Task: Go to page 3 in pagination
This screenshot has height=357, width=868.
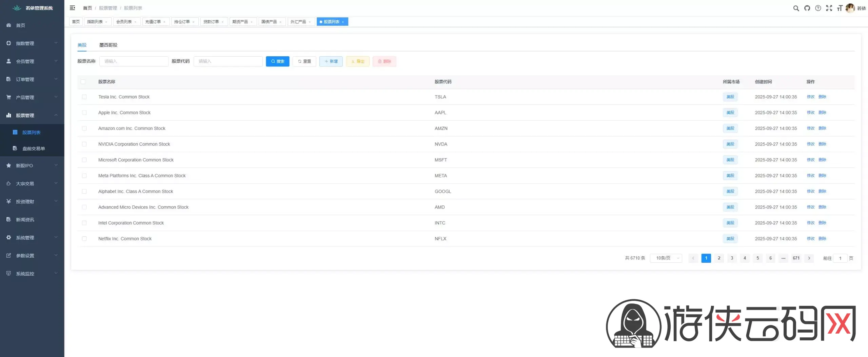Action: [732, 258]
